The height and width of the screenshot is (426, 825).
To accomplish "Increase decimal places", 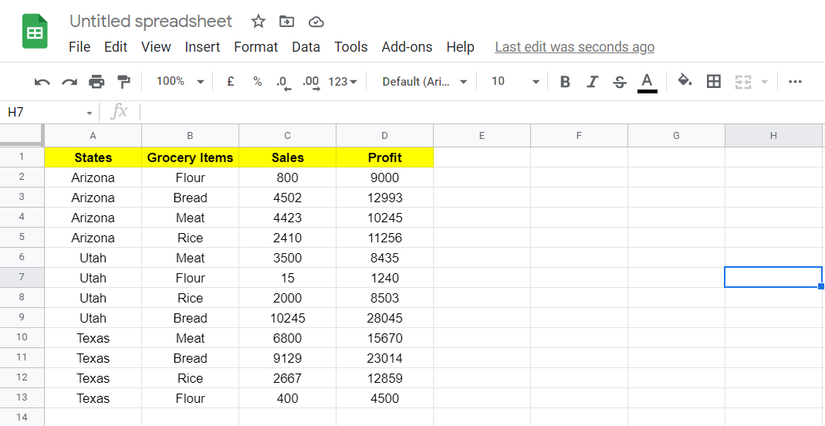I will (311, 83).
